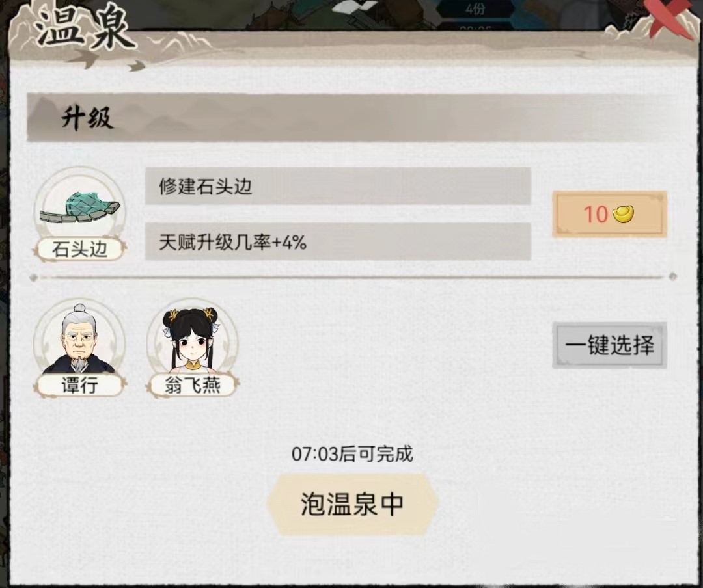This screenshot has height=588, width=703.
Task: Click the divider line below the upgrade row
Action: (352, 278)
